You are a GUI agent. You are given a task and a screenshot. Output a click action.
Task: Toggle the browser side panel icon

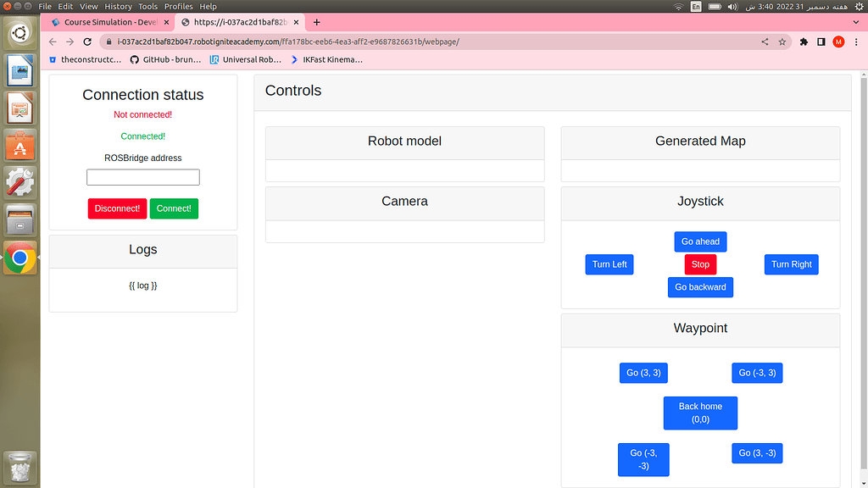click(821, 42)
